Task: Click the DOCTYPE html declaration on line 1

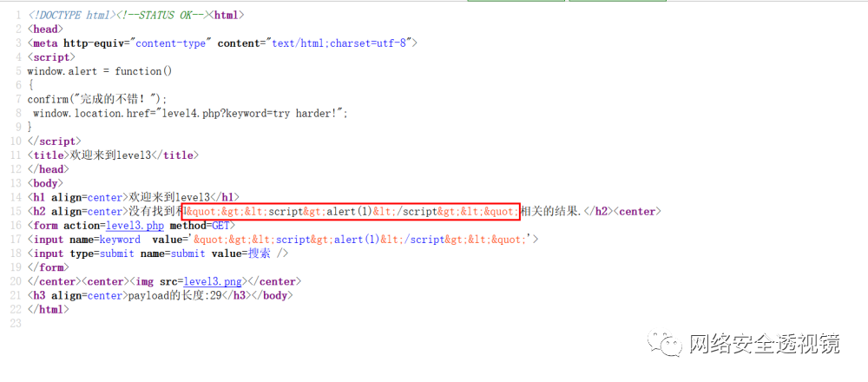Action: [71, 15]
